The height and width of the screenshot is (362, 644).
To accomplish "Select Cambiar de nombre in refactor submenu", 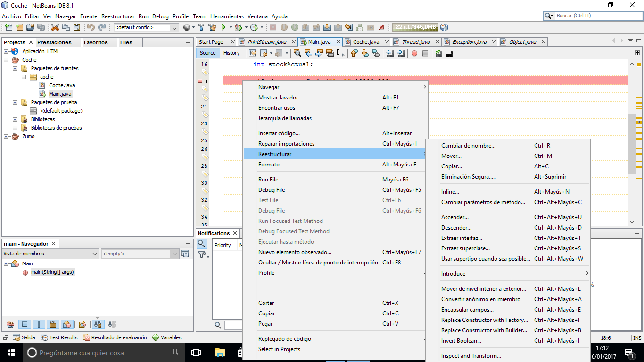I will tap(468, 146).
